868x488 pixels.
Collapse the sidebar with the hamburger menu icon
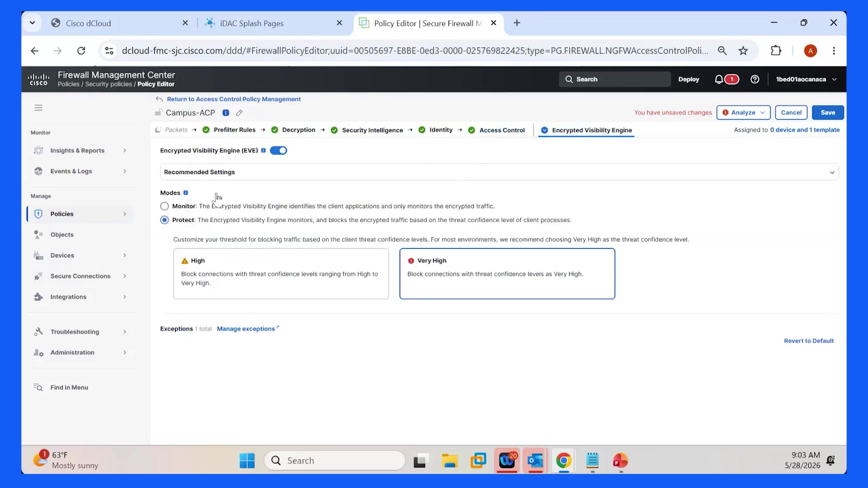pos(38,108)
